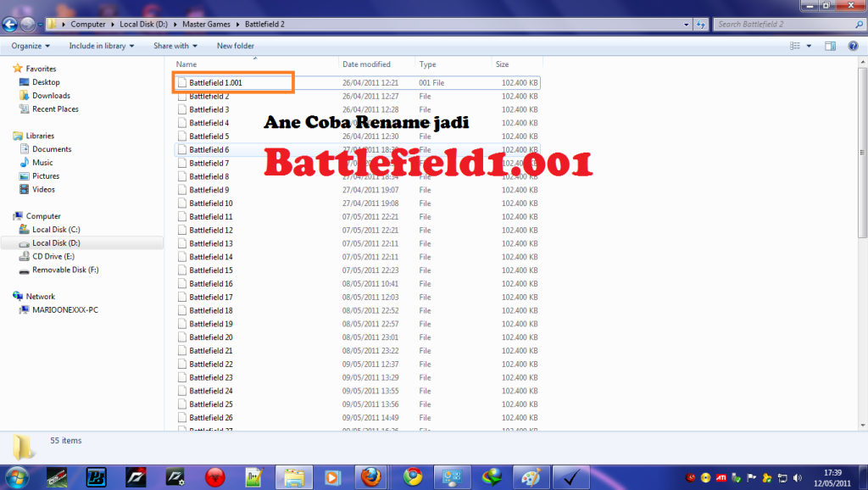Toggle the preview pane
The image size is (868, 490).
[x=831, y=46]
